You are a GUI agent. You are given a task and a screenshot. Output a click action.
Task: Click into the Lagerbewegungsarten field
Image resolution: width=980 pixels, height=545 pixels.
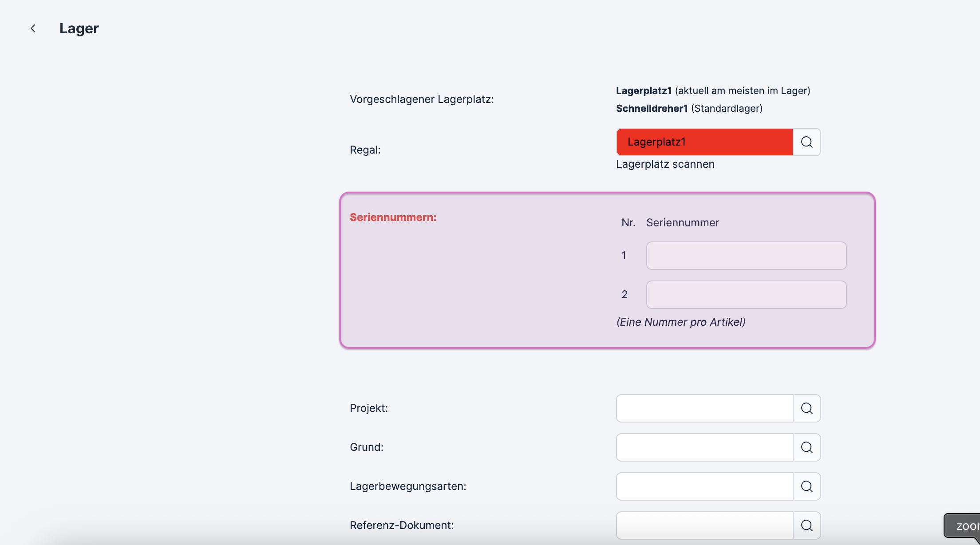tap(704, 486)
